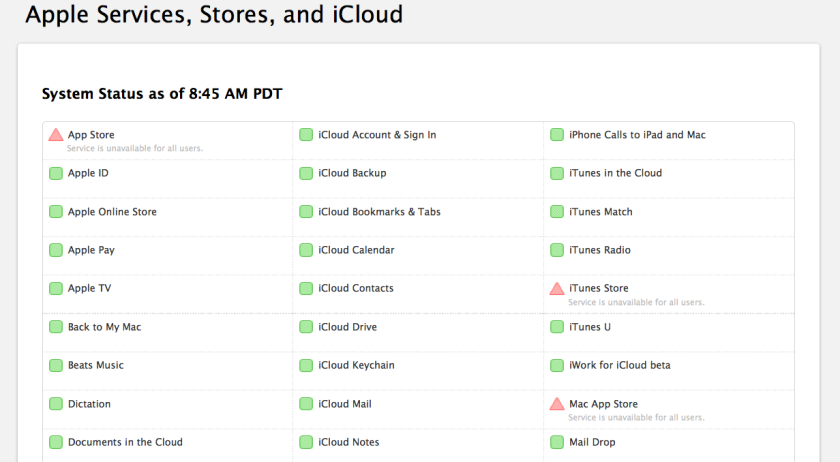Click the Apple Services, Stores, and iCloud title

coord(214,14)
